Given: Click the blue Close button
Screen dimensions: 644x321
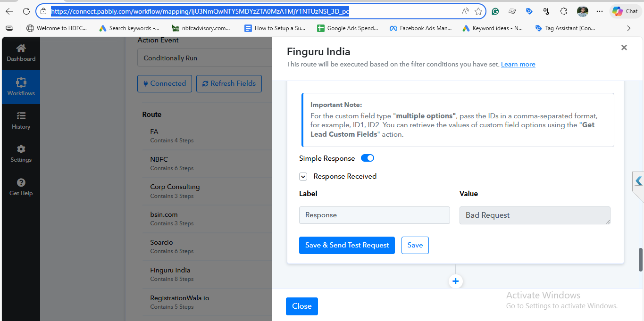Looking at the screenshot, I should coord(302,306).
